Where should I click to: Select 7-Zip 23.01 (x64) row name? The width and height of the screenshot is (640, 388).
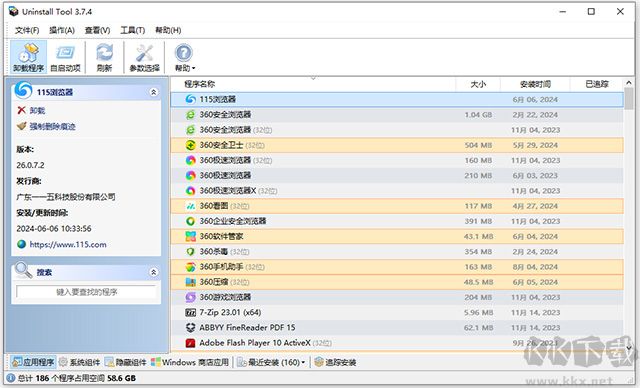click(x=230, y=313)
